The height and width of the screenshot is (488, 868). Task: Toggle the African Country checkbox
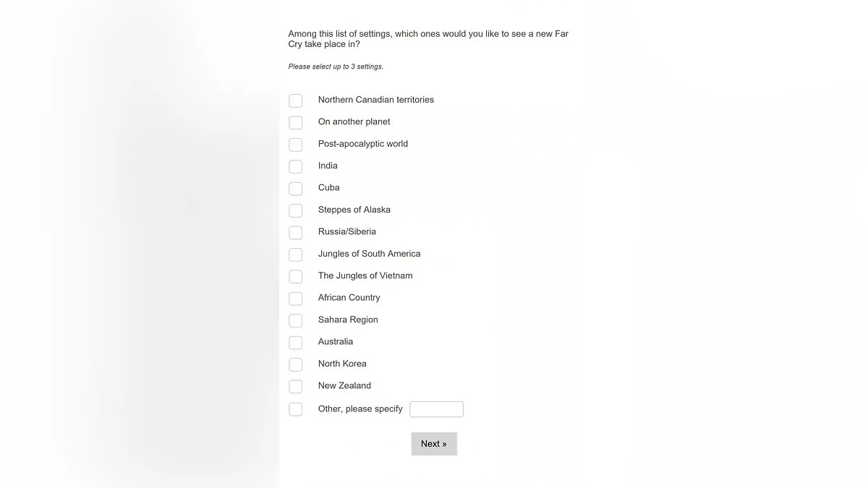(x=295, y=299)
